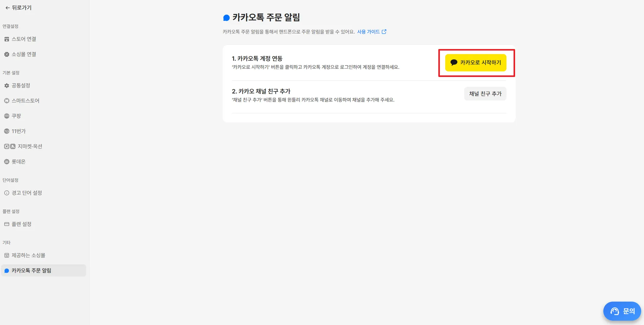Screen dimensions: 644x325
Task: Click the Lotte ON icon beside 롯데온
Action: (x=7, y=162)
